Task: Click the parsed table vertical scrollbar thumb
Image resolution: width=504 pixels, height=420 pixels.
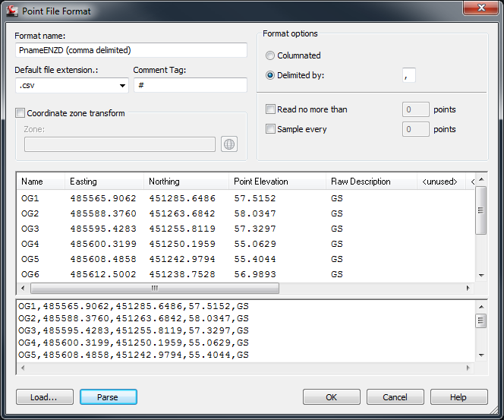Action: tap(481, 210)
